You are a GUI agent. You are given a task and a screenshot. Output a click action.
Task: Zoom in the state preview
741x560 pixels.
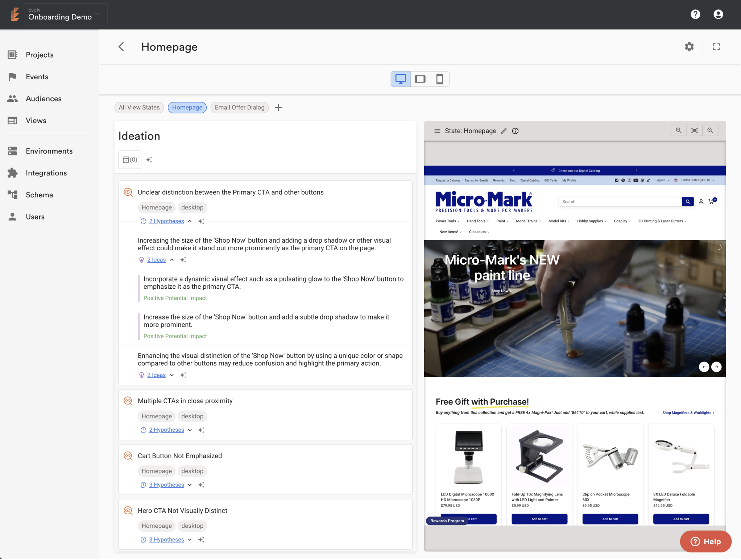click(710, 130)
